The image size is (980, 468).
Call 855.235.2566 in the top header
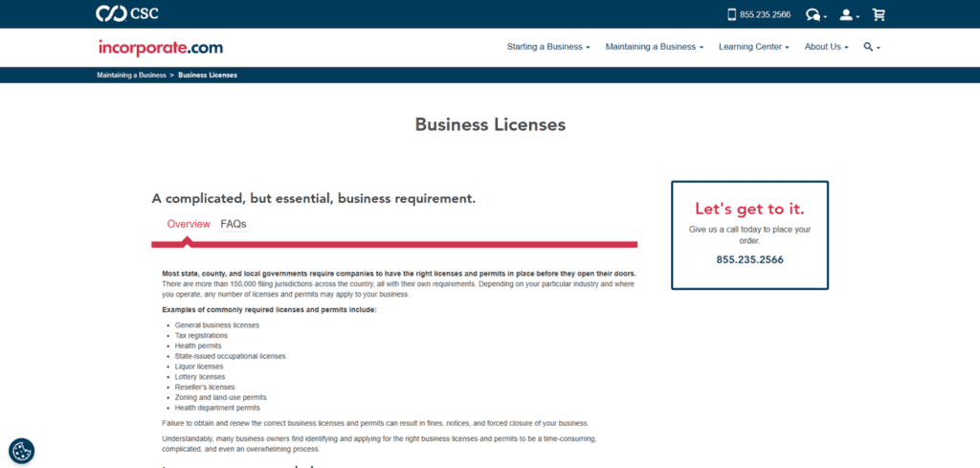[x=765, y=15]
